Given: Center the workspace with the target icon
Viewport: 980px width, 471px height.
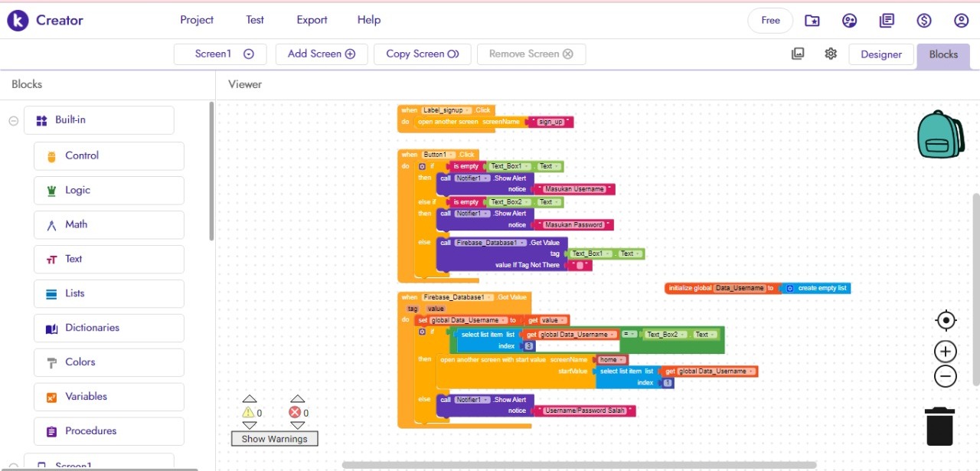Looking at the screenshot, I should pyautogui.click(x=946, y=320).
